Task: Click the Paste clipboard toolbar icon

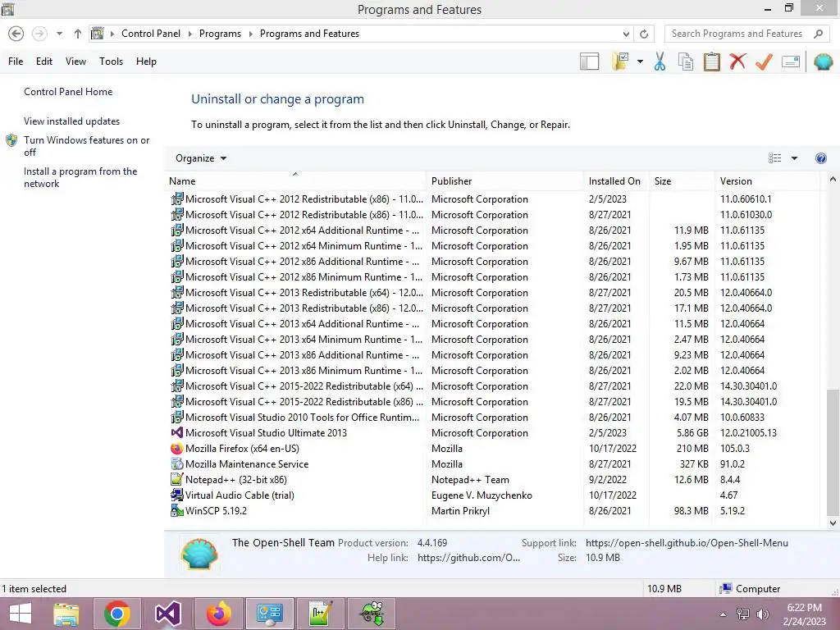Action: 711,62
